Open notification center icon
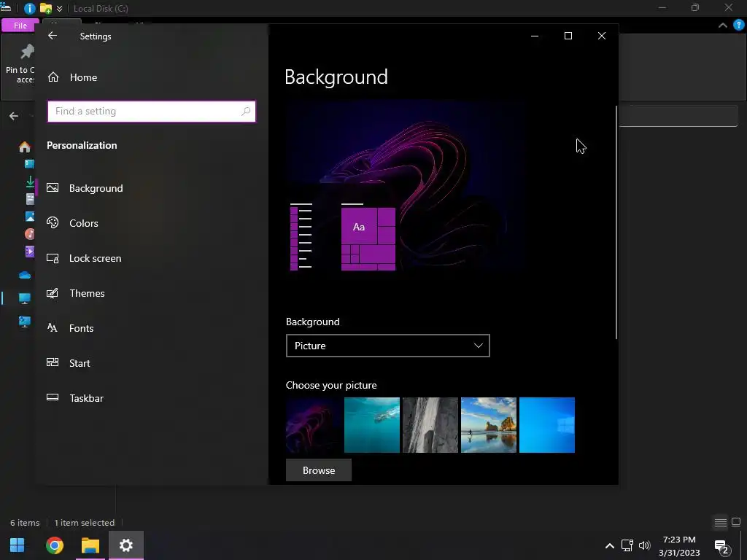 [722, 547]
